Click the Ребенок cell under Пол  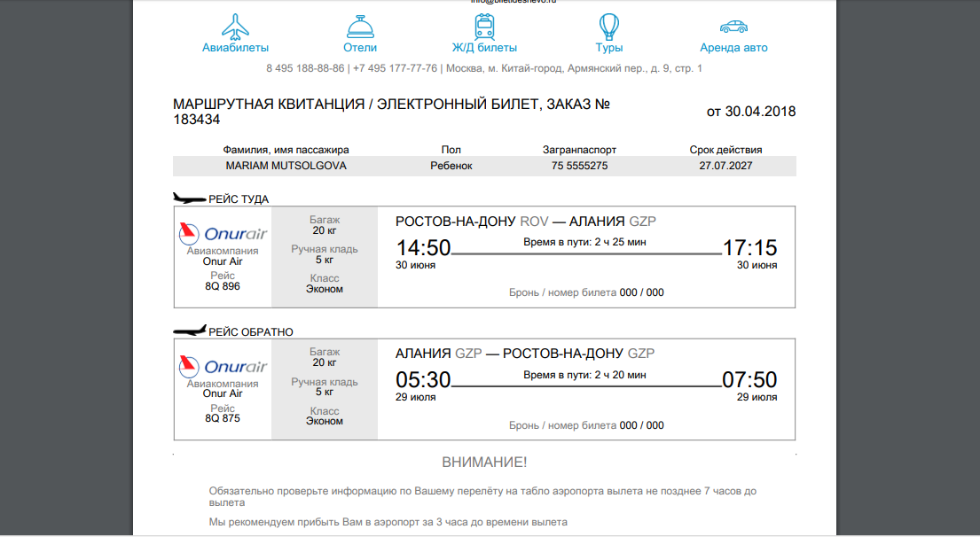pos(451,166)
